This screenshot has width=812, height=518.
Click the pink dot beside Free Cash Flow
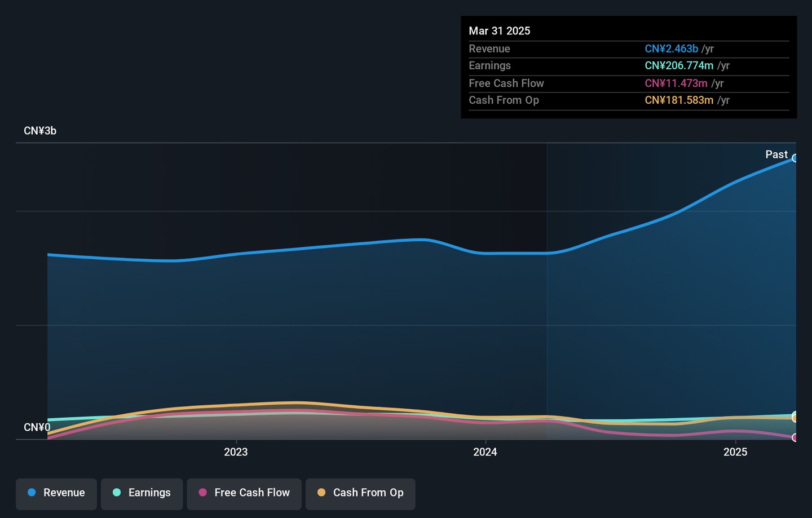point(203,493)
